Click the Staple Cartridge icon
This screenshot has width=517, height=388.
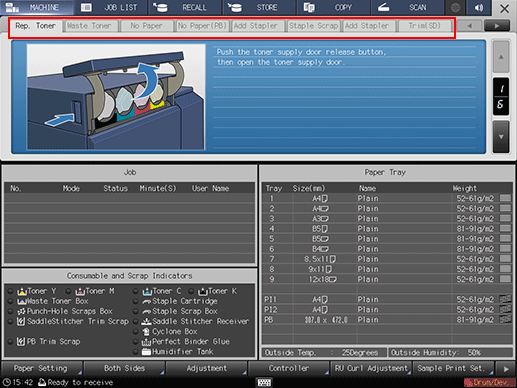pyautogui.click(x=146, y=301)
